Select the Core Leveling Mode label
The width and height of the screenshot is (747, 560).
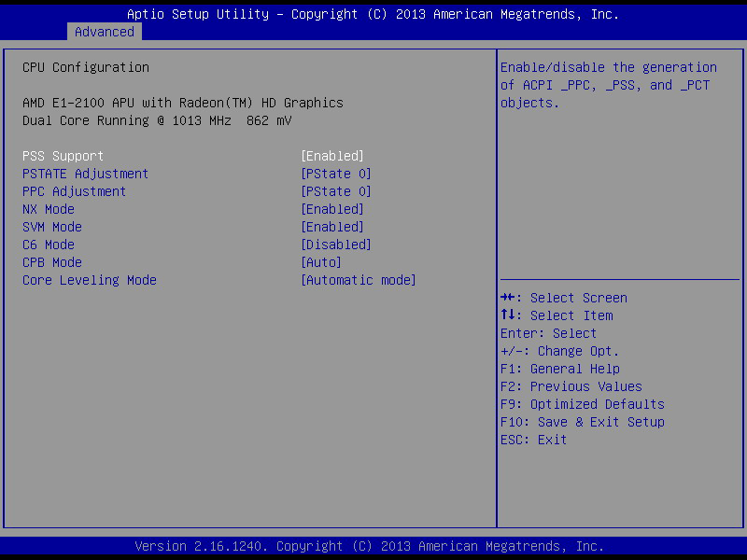90,280
